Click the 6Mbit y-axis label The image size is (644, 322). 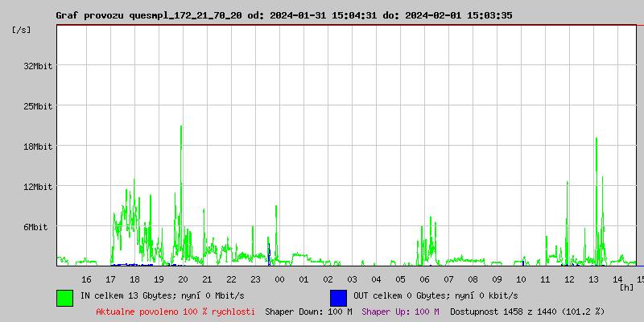pyautogui.click(x=35, y=227)
